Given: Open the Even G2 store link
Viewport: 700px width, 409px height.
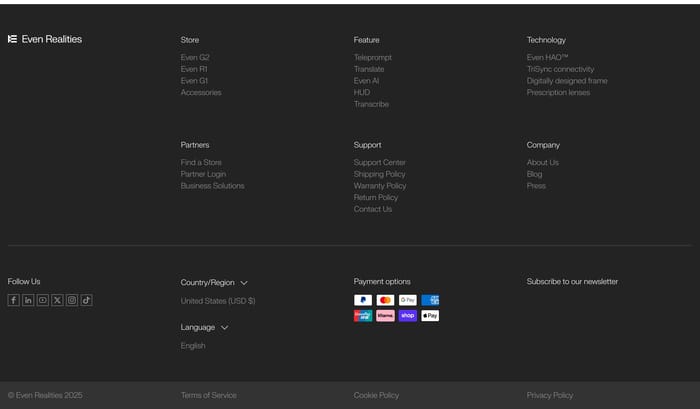Looking at the screenshot, I should click(x=195, y=57).
